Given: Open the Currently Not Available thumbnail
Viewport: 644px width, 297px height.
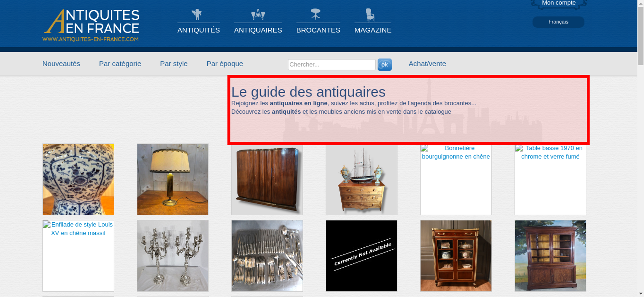Looking at the screenshot, I should [x=362, y=256].
